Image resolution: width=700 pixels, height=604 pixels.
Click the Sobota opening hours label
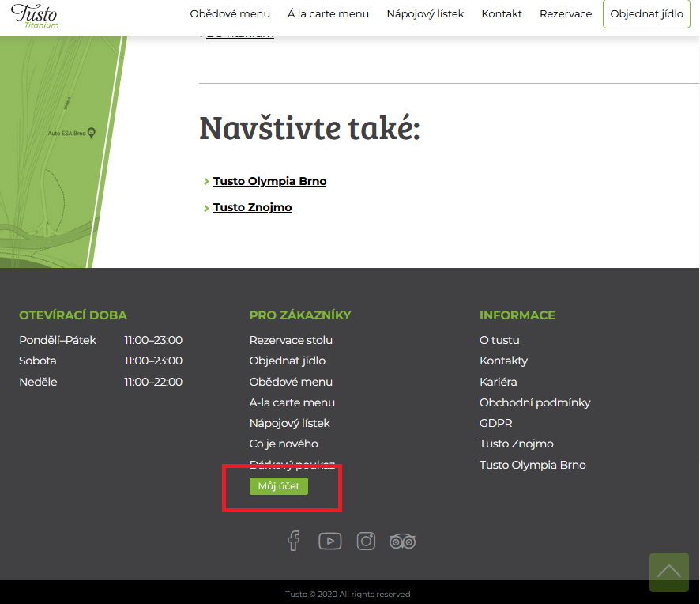click(x=37, y=361)
